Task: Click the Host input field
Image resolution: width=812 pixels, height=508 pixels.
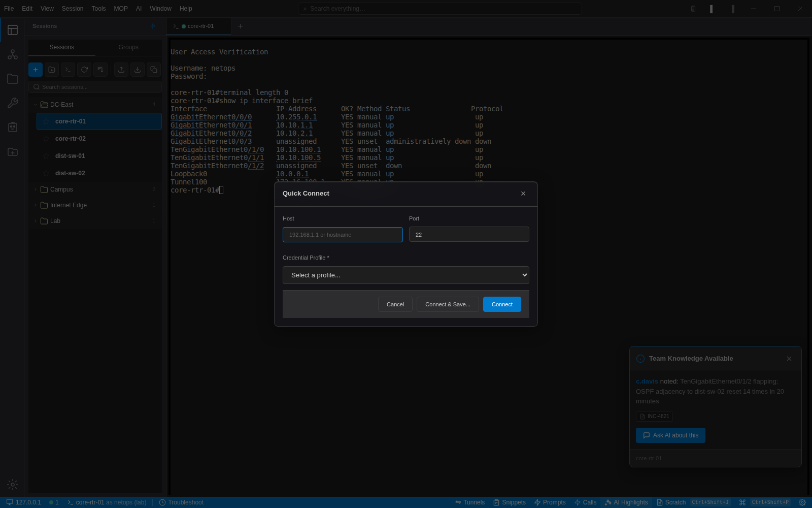Action: pos(343,235)
